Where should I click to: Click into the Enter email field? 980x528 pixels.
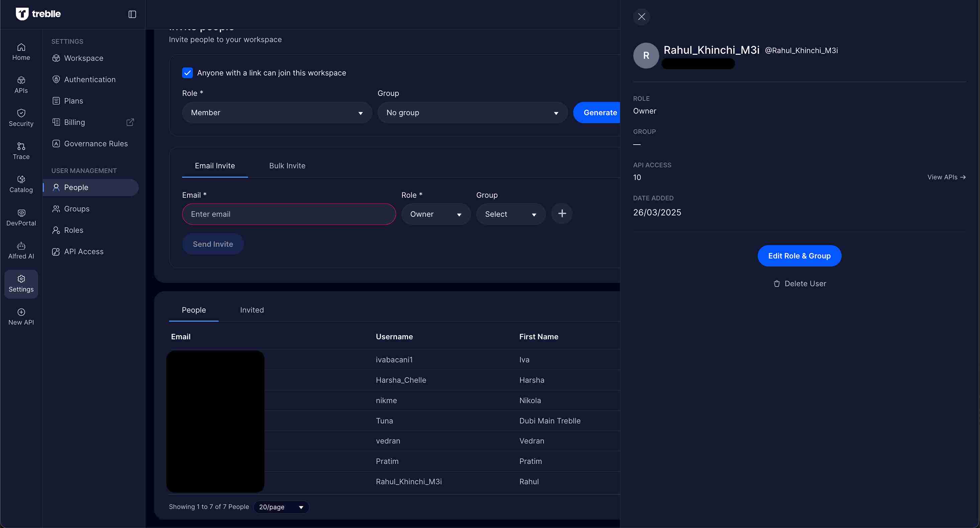click(x=288, y=214)
